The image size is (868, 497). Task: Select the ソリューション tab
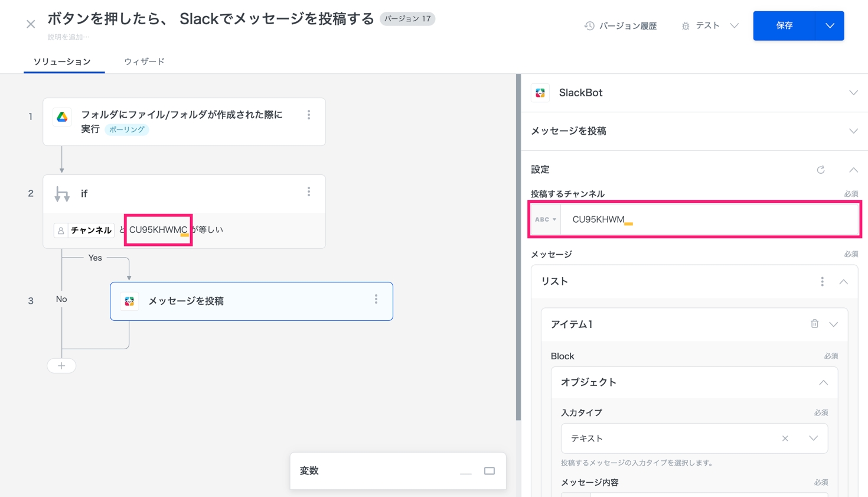tap(62, 61)
